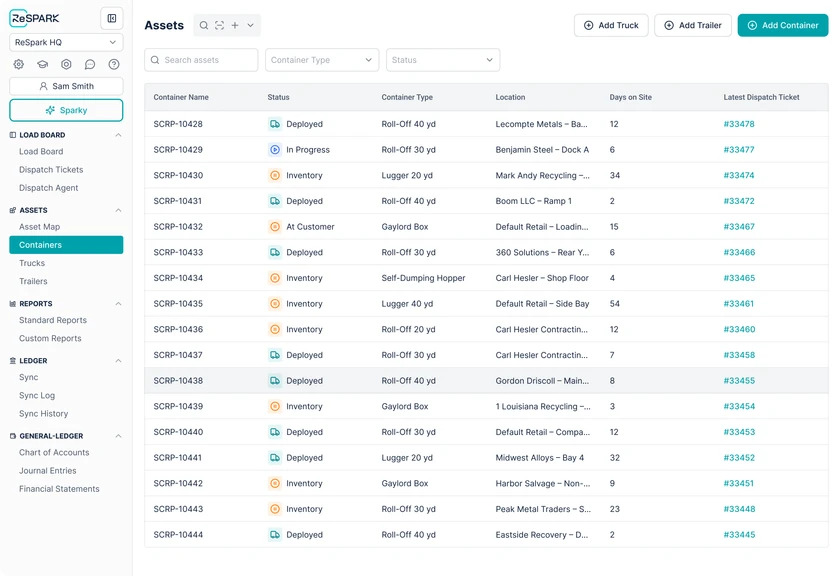Viewport: 840px width, 576px height.
Task: Open Financial Statements in sidebar
Action: (x=59, y=489)
